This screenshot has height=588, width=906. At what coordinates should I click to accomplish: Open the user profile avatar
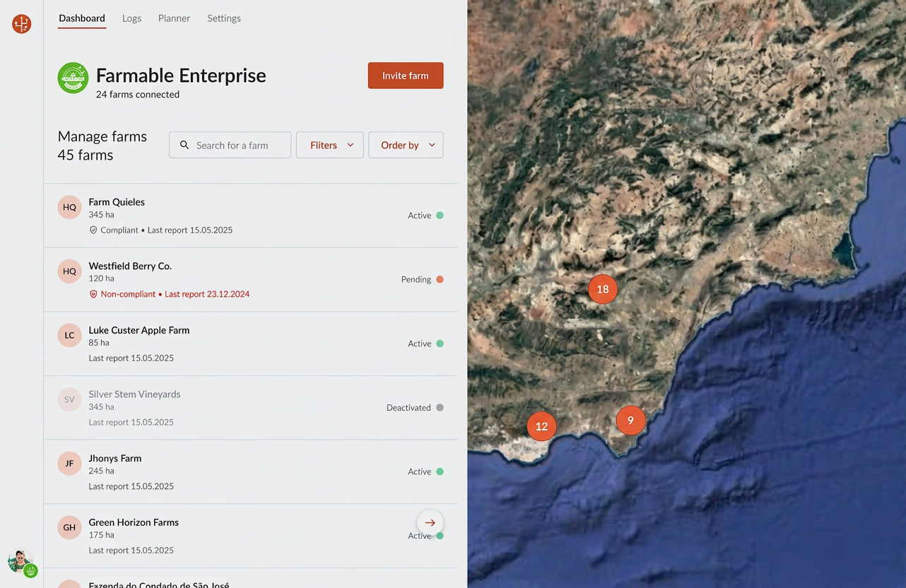click(20, 561)
